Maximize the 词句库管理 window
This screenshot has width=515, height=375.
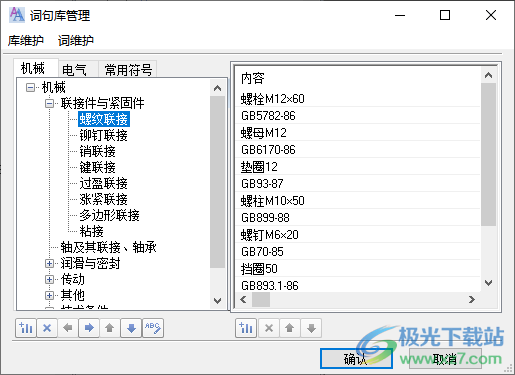[x=445, y=15]
